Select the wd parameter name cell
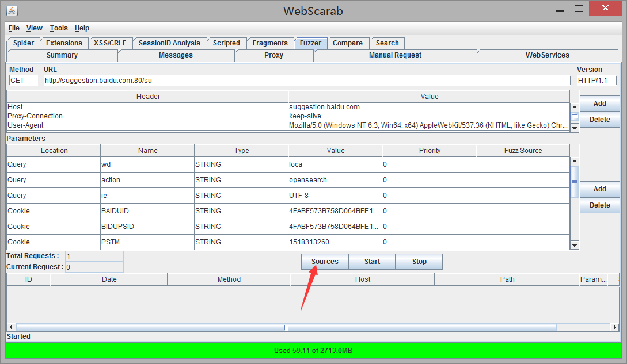This screenshot has height=364, width=627. click(x=147, y=164)
